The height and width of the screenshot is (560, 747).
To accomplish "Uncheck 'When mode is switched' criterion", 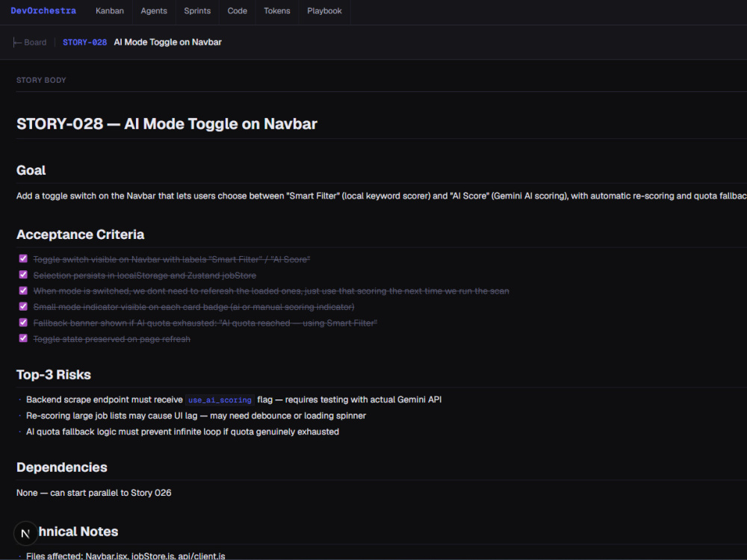I will [23, 290].
